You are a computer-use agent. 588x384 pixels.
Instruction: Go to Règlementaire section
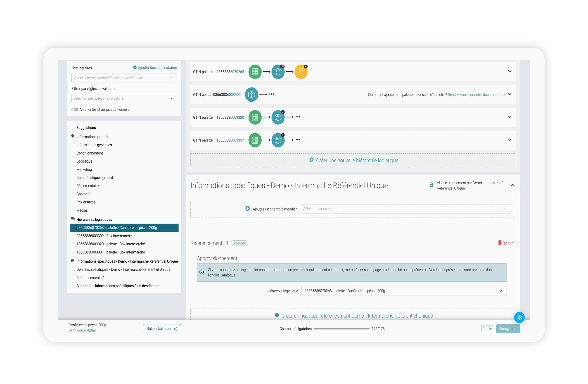pyautogui.click(x=88, y=186)
